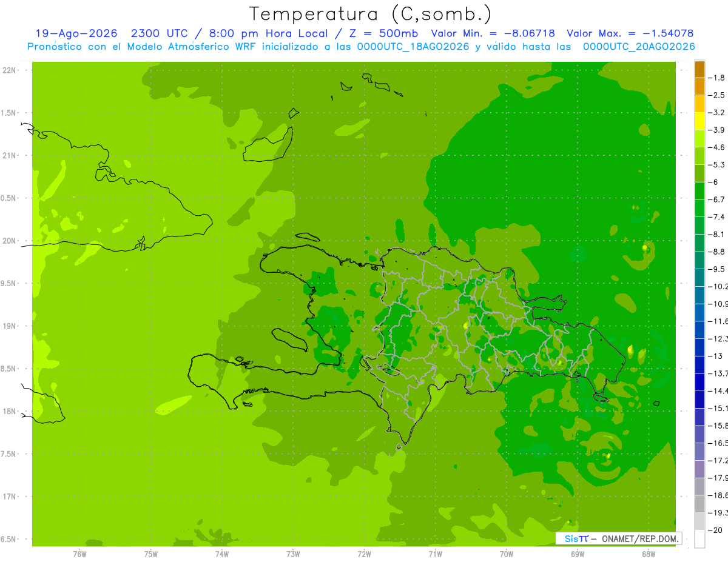This screenshot has height=562, width=728.
Task: Click the legend swatch between -1.8 and -2.5
Action: 699,86
